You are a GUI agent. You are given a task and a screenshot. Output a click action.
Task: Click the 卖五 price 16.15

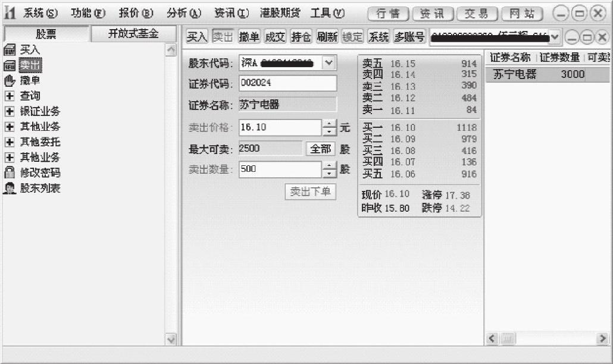(403, 64)
